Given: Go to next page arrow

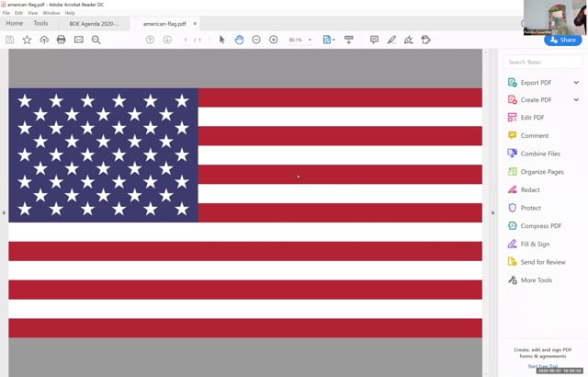Looking at the screenshot, I should click(167, 40).
